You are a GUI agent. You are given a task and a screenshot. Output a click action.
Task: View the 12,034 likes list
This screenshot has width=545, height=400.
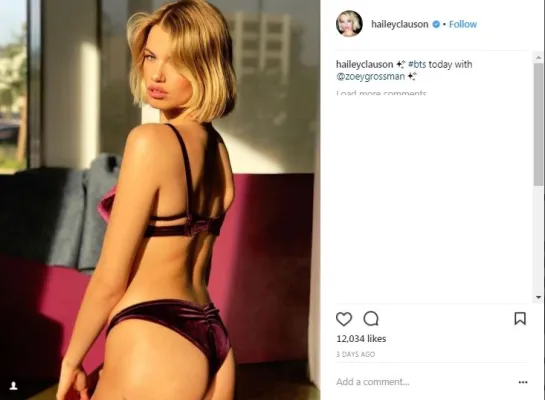point(361,339)
